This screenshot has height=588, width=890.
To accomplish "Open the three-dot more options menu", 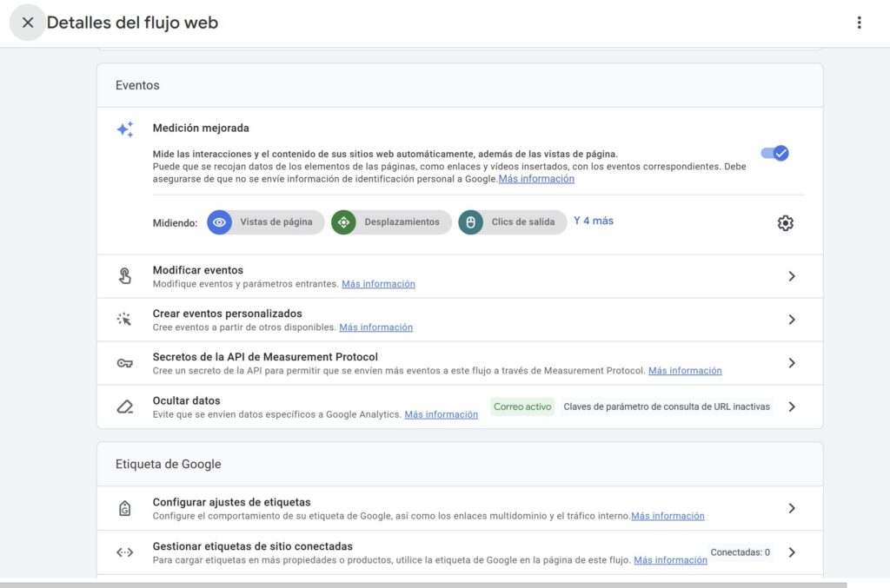I will [859, 23].
